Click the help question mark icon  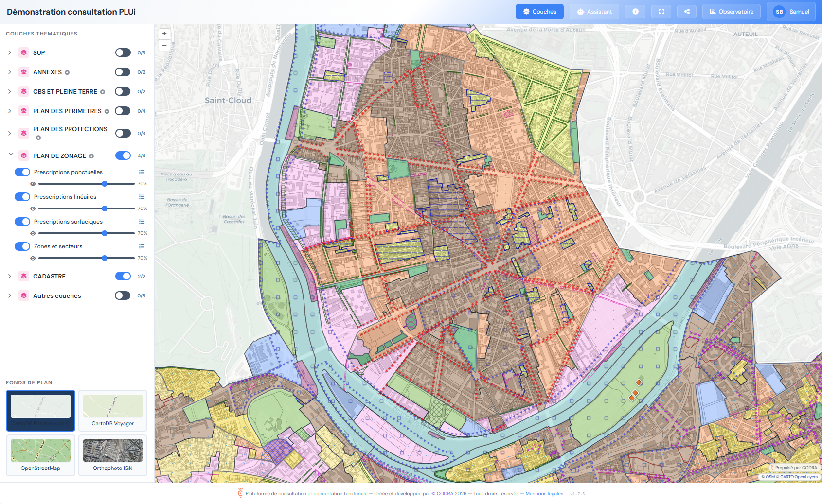635,12
